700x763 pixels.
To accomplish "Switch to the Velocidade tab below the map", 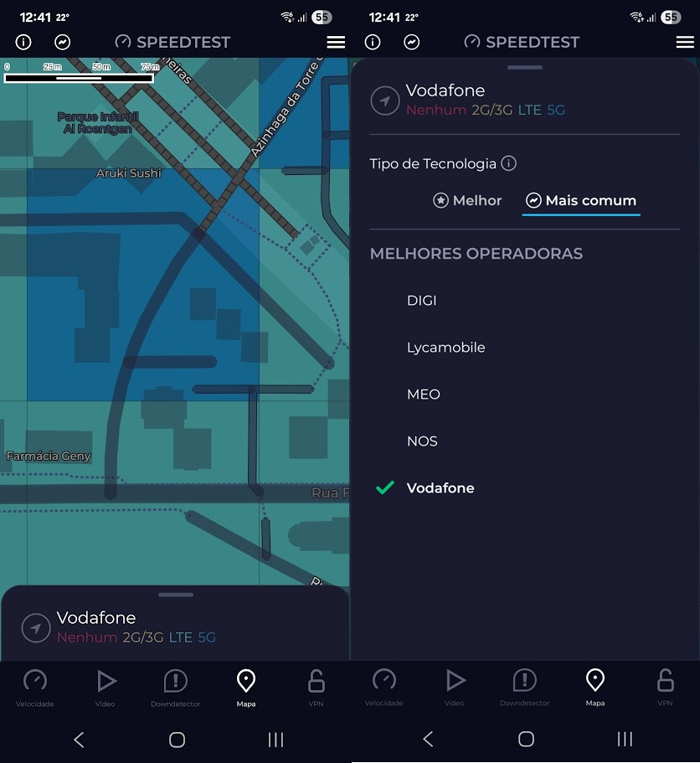I will [35, 687].
